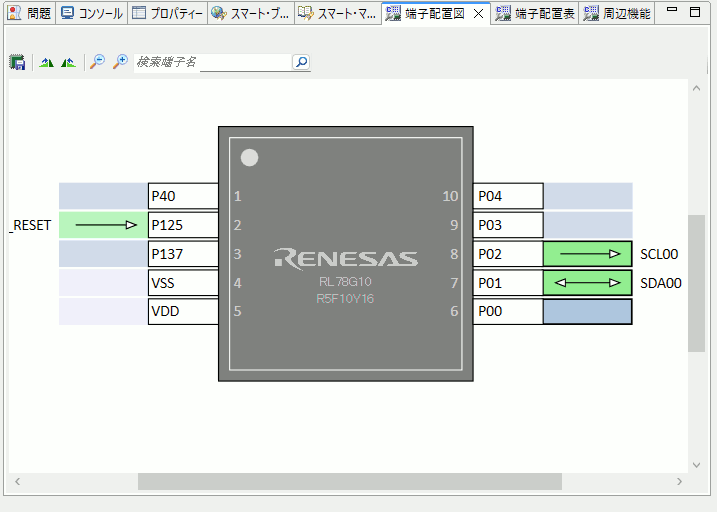
Task: Click the search button beside the pin name field
Action: pyautogui.click(x=301, y=62)
